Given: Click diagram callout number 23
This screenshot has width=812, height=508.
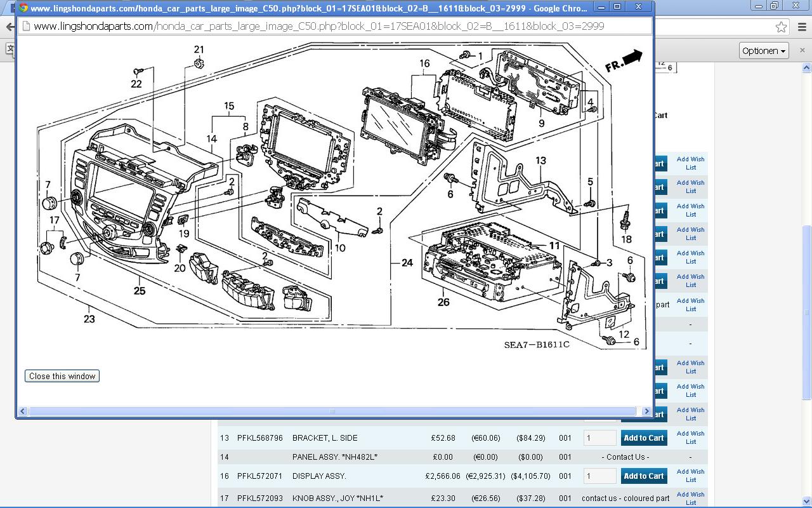Looking at the screenshot, I should tap(89, 319).
